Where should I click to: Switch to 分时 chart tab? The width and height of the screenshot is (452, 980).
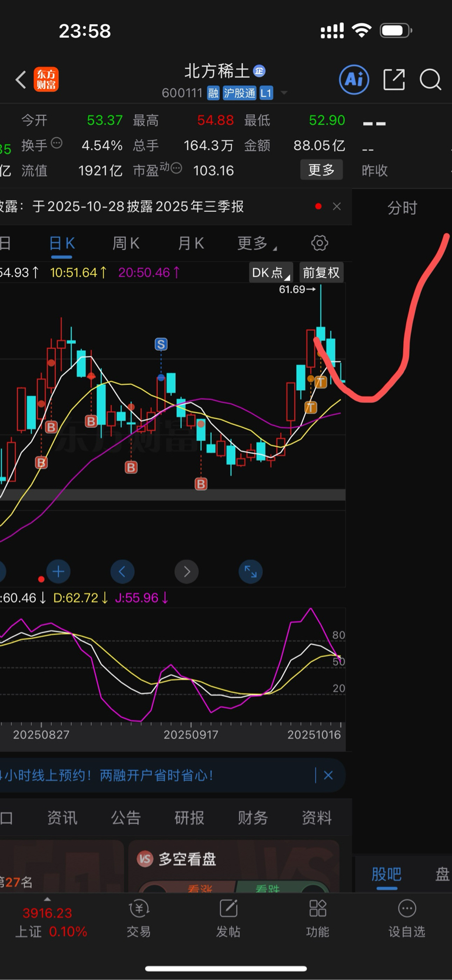click(x=402, y=208)
